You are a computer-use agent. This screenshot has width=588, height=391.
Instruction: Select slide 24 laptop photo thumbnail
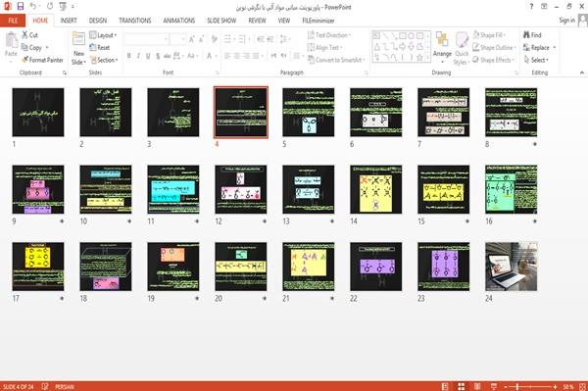[512, 267]
